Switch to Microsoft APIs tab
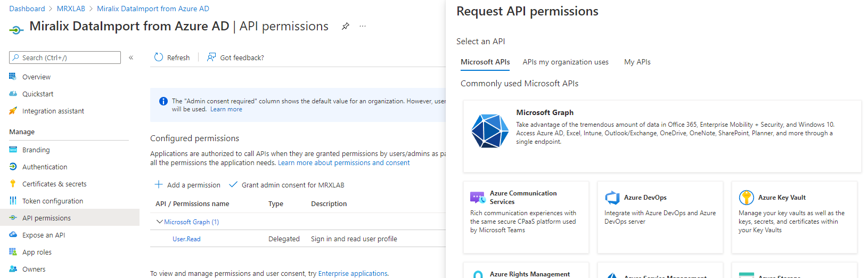The image size is (868, 278). 485,62
